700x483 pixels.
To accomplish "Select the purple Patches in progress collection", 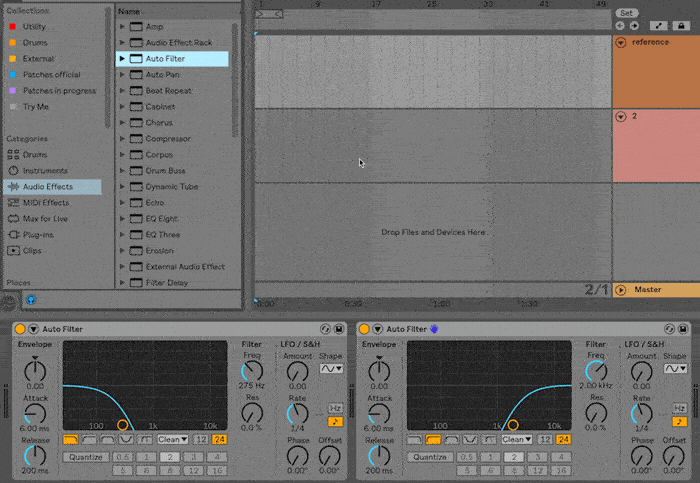I will [53, 91].
